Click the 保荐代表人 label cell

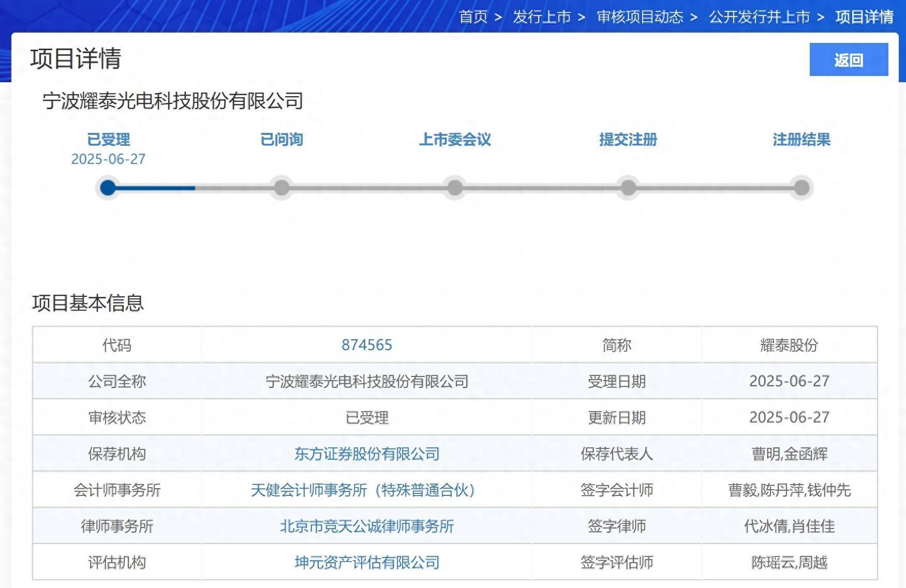[617, 454]
